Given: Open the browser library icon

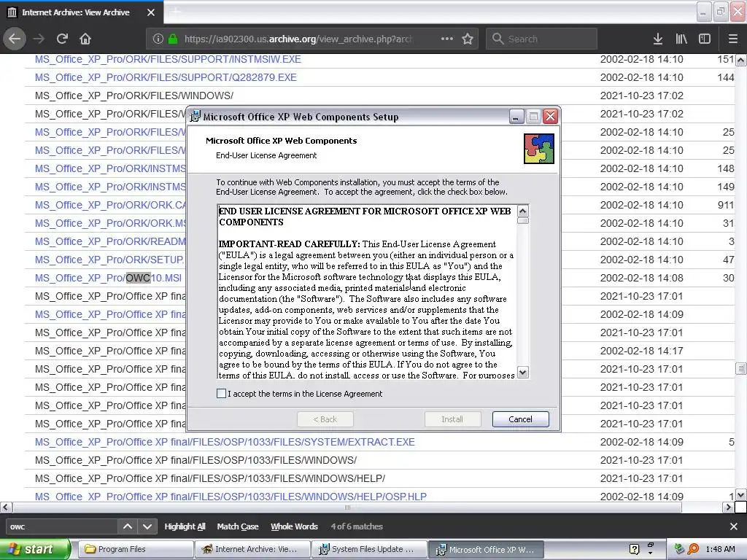Looking at the screenshot, I should point(681,39).
